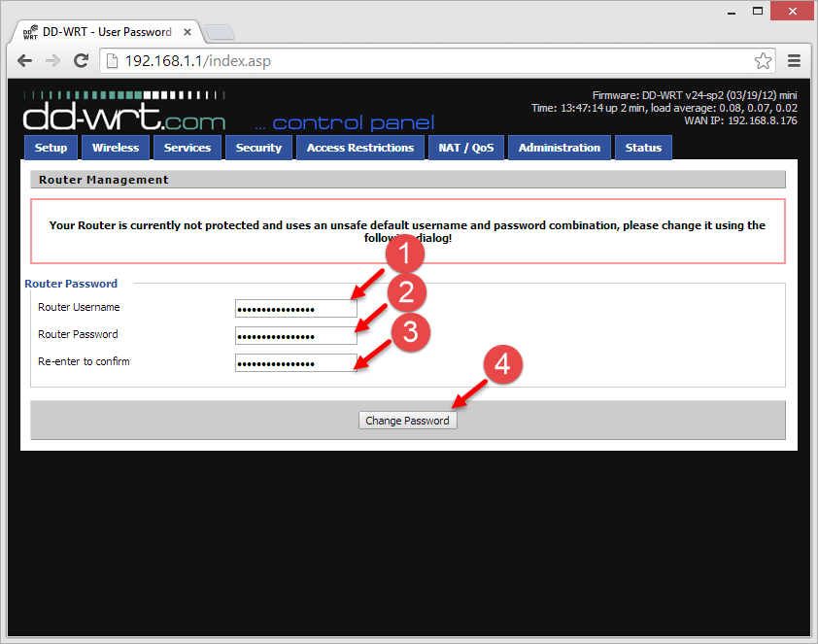The height and width of the screenshot is (644, 818).
Task: Click the Router Username field
Action: point(295,309)
